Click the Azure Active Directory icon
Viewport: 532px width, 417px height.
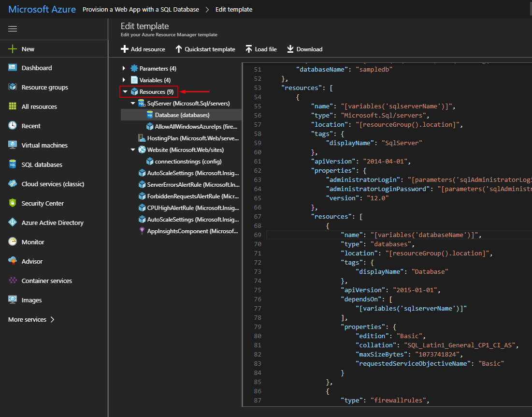pyautogui.click(x=13, y=223)
